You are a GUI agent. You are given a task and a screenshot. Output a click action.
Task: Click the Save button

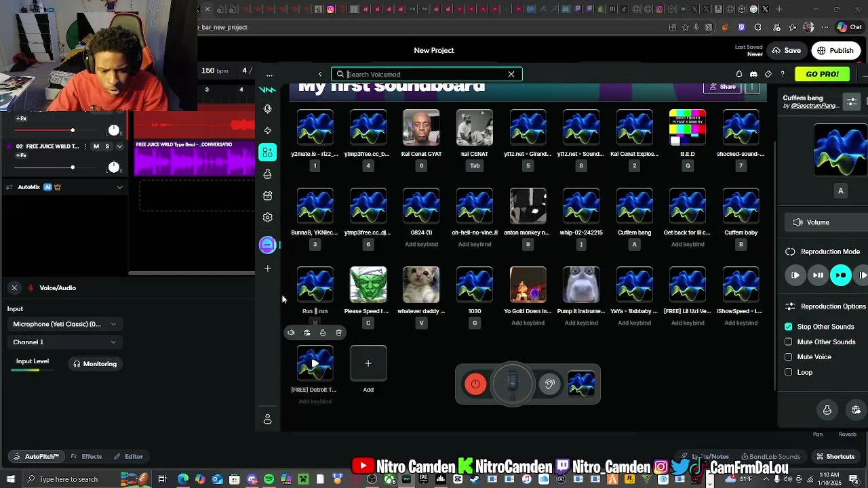tap(787, 51)
